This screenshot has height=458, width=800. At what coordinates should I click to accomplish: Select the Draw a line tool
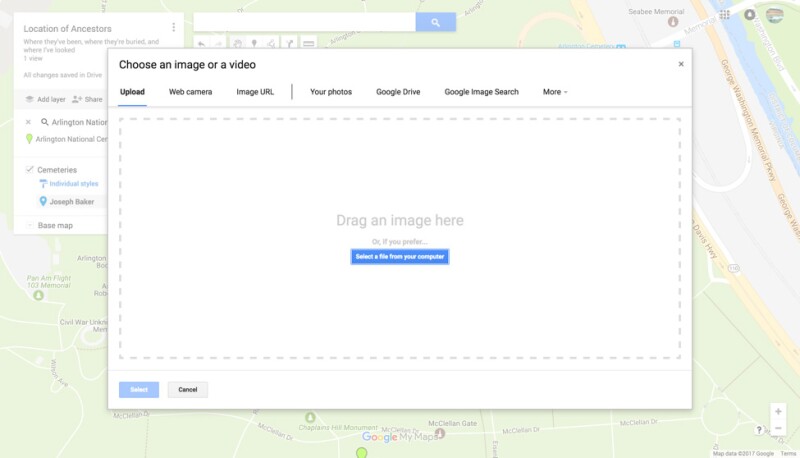click(x=271, y=44)
